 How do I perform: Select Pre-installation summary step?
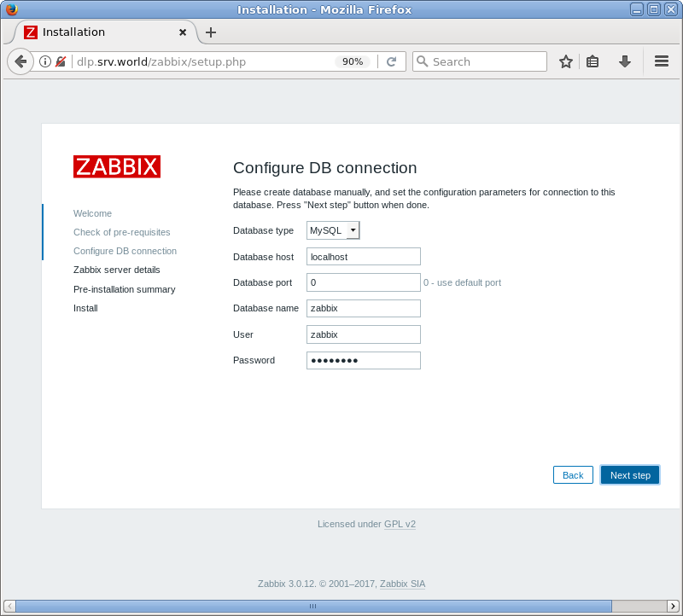(124, 289)
